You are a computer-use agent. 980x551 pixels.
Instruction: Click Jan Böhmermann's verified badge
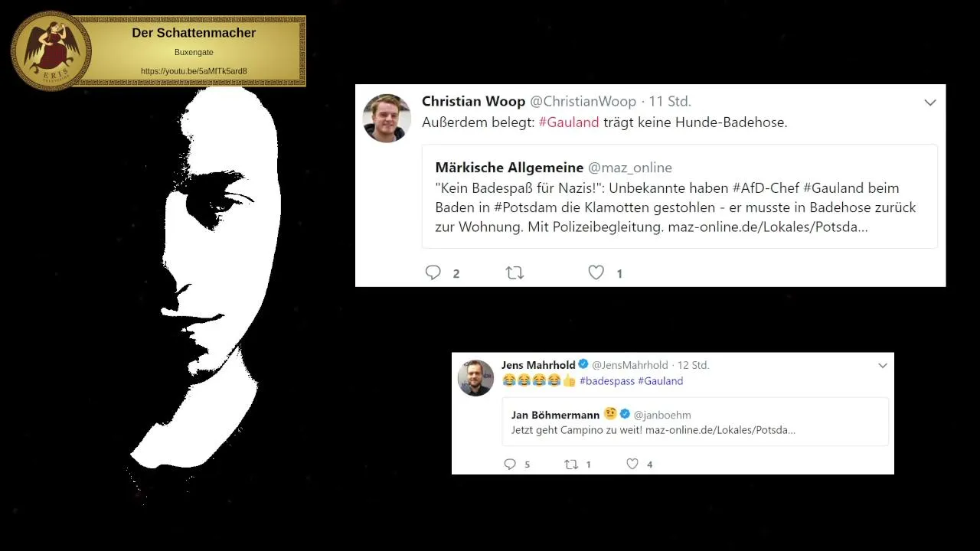point(625,414)
